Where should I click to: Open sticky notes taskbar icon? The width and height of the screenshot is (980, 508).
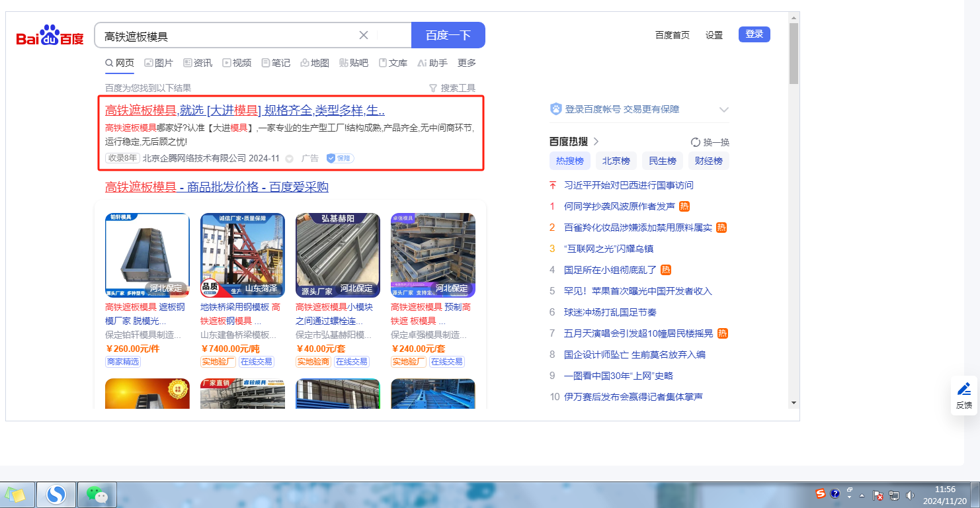[16, 495]
